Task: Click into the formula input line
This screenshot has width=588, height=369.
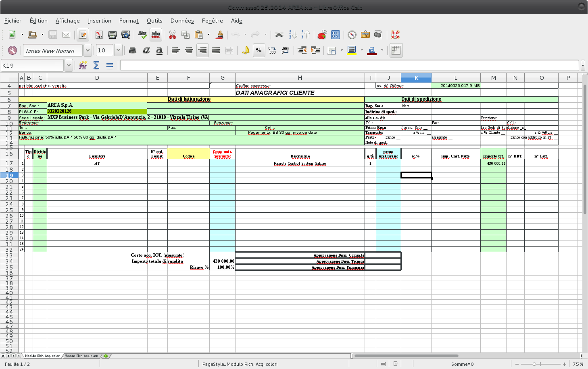Action: tap(350, 65)
